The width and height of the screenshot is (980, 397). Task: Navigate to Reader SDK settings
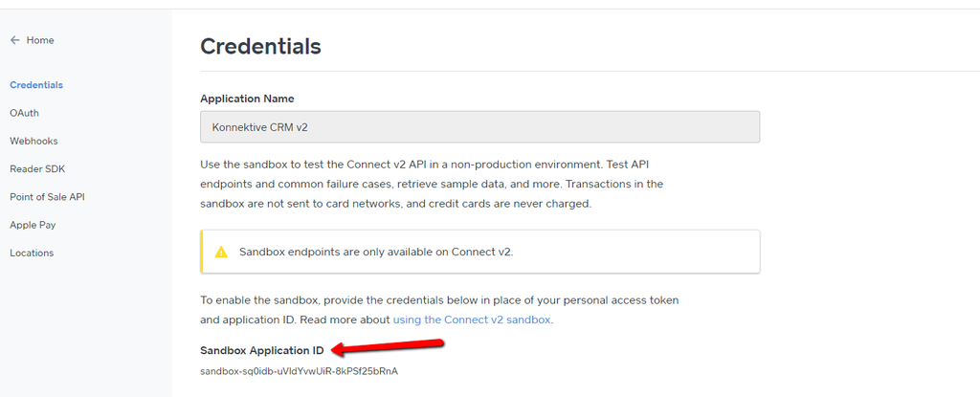click(x=37, y=169)
